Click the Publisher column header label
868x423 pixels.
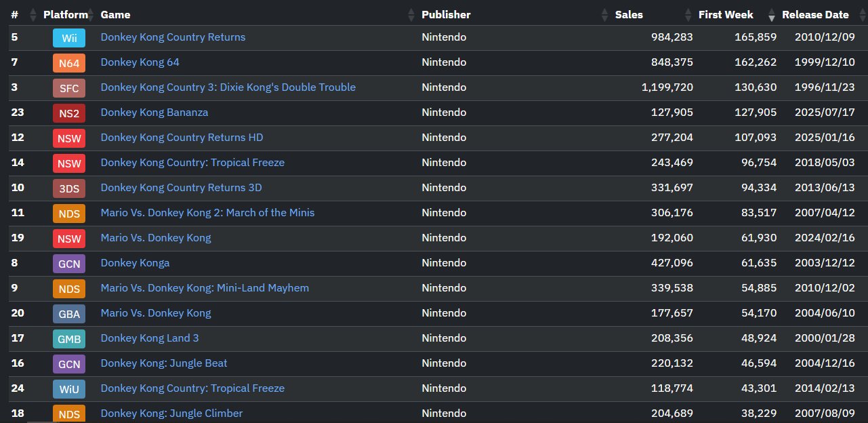tap(446, 15)
